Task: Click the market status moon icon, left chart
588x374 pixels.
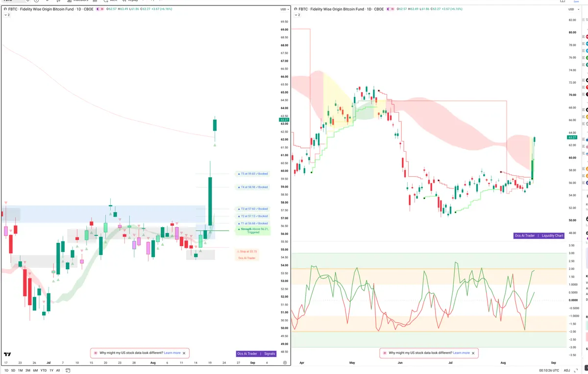Action: [x=98, y=9]
